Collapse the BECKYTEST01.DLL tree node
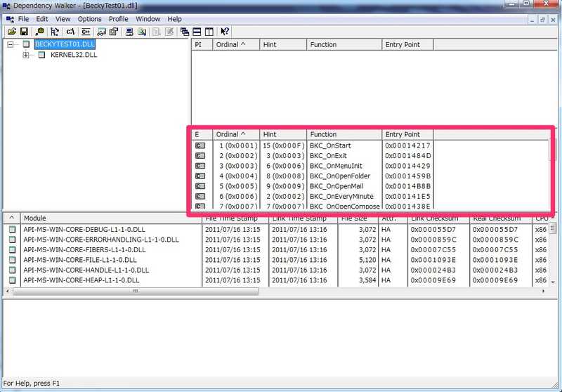Screen dimensions: 562x392 click(x=11, y=44)
